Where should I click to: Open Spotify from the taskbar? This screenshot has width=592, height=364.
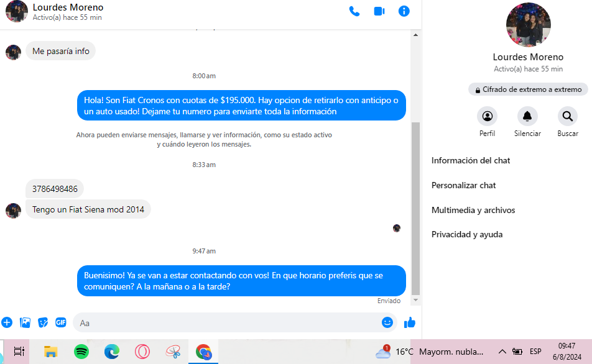[x=81, y=352]
